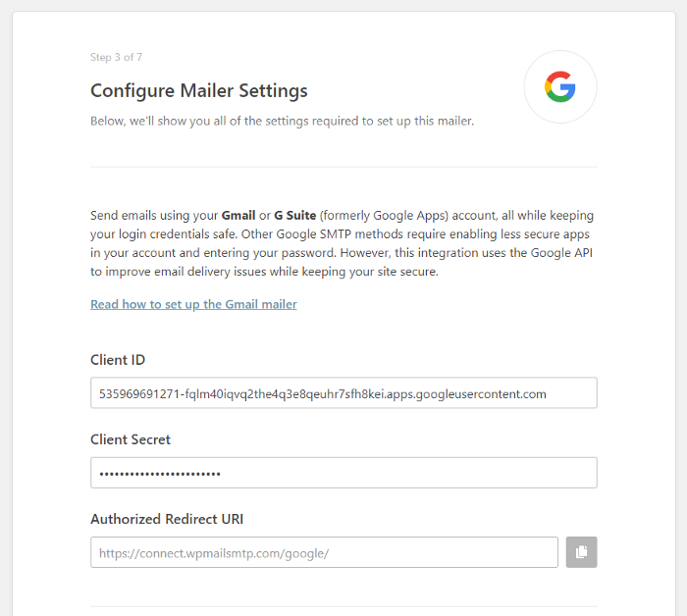This screenshot has width=687, height=616.
Task: Click the subtitle below the heading
Action: click(283, 122)
